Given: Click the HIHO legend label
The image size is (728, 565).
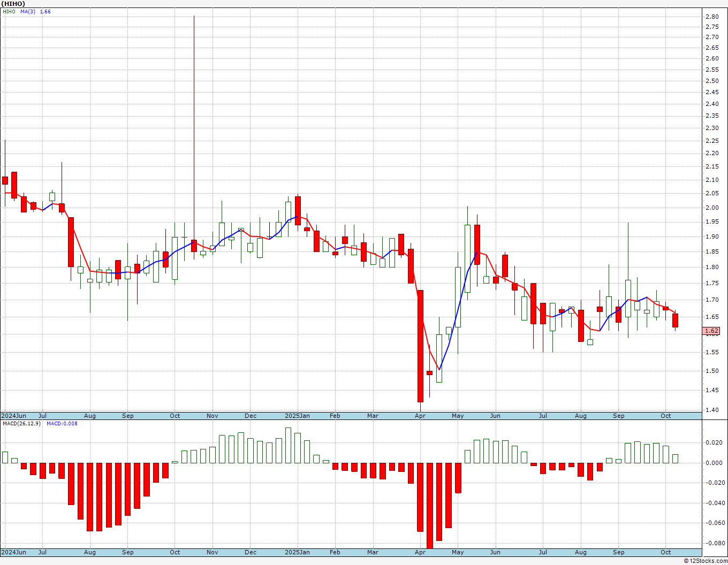Looking at the screenshot, I should point(9,11).
